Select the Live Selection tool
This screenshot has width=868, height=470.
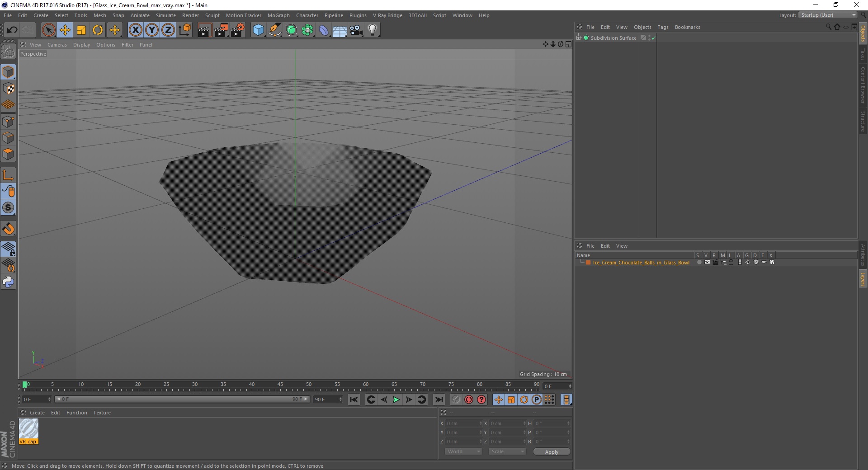[x=48, y=30]
